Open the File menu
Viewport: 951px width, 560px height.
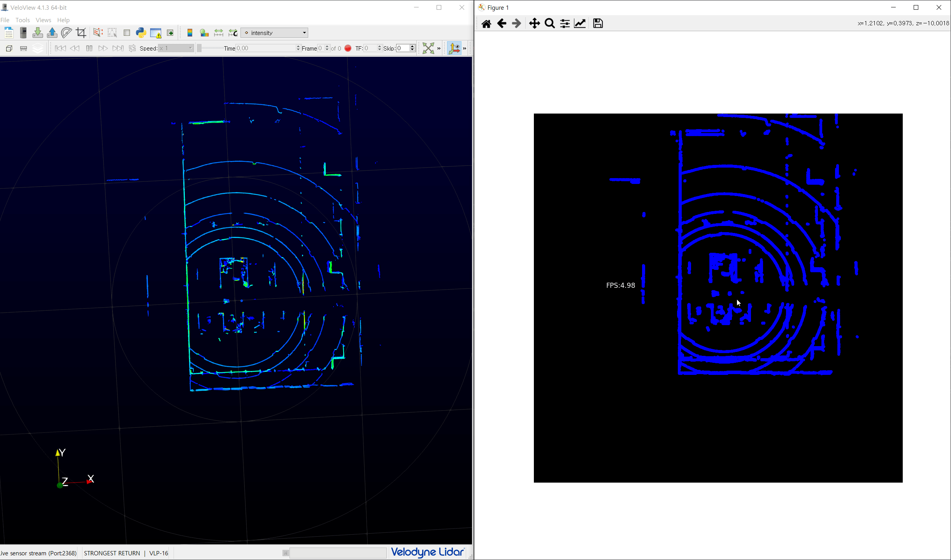(5, 20)
